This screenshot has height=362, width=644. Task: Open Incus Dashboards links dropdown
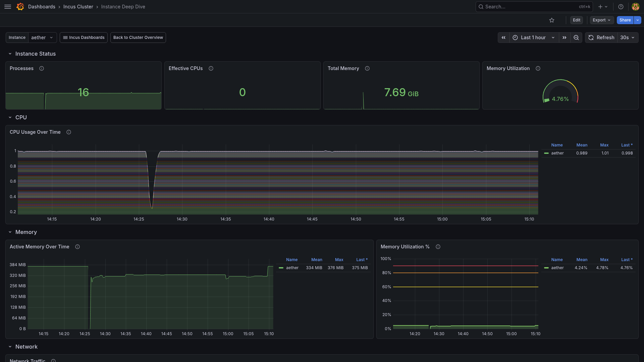pos(84,38)
